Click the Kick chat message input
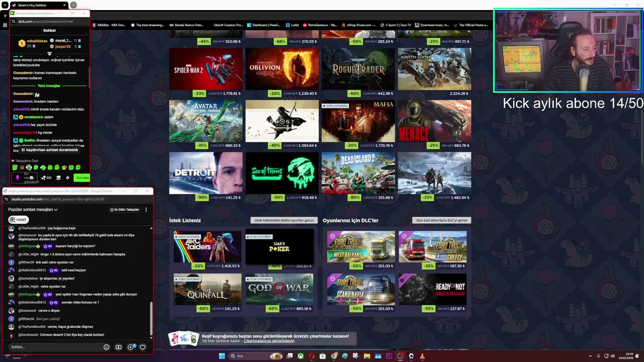 25,177
